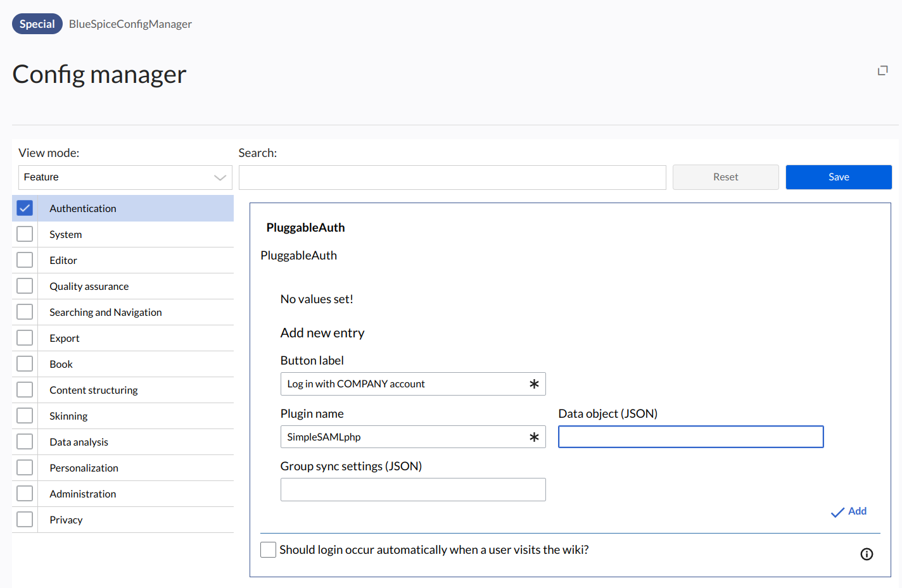Check the Data analysis checkbox
Screen dimensions: 902x588
25,442
